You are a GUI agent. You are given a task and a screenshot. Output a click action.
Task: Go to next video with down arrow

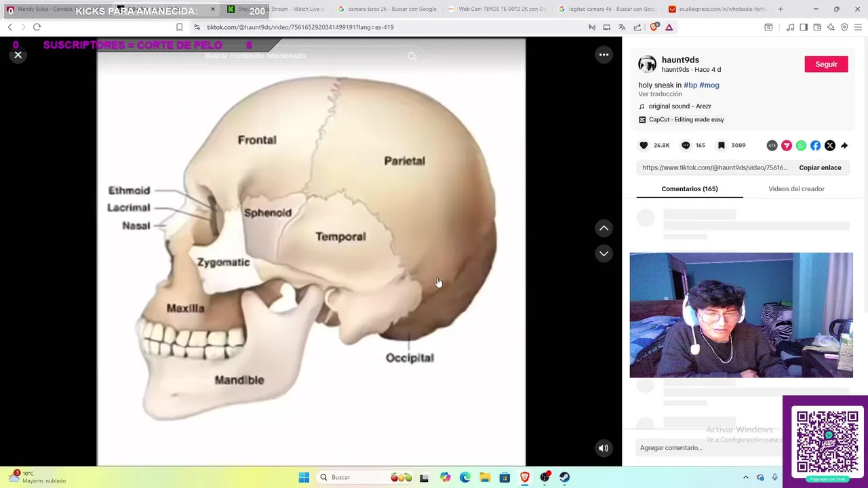[x=604, y=253]
